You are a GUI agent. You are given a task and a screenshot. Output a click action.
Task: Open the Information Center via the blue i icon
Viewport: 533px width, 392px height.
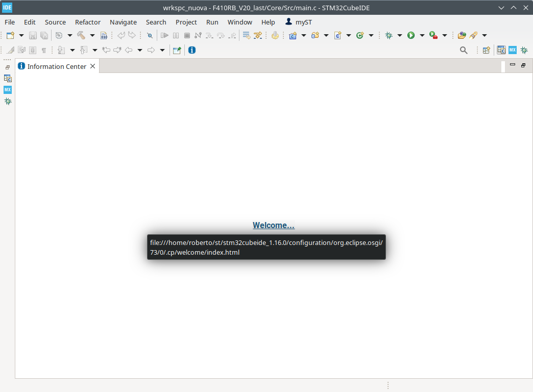click(192, 50)
